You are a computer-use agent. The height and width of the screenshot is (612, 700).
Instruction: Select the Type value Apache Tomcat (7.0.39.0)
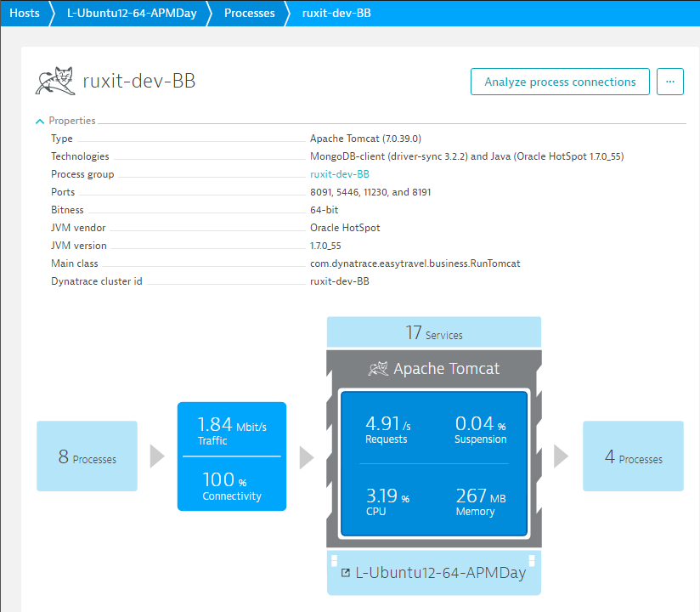(x=365, y=139)
